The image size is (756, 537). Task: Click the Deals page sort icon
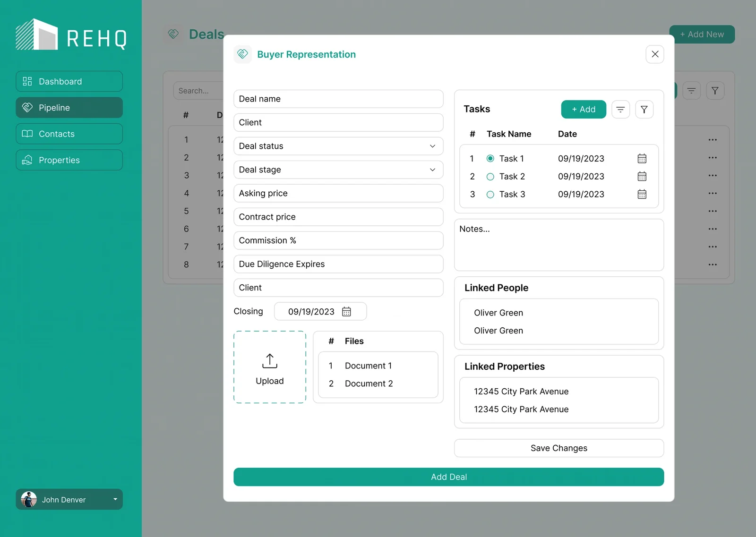click(x=691, y=90)
